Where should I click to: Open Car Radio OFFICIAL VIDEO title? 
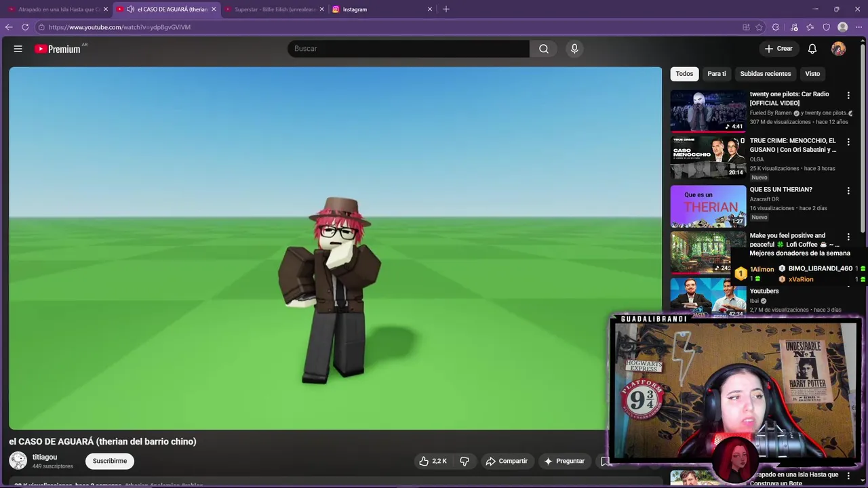789,98
